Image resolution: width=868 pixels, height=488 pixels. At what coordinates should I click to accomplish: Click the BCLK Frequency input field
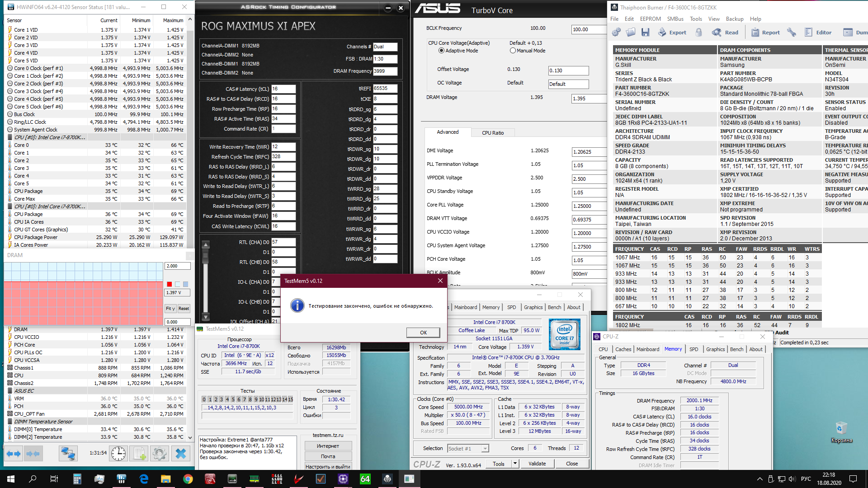click(589, 29)
